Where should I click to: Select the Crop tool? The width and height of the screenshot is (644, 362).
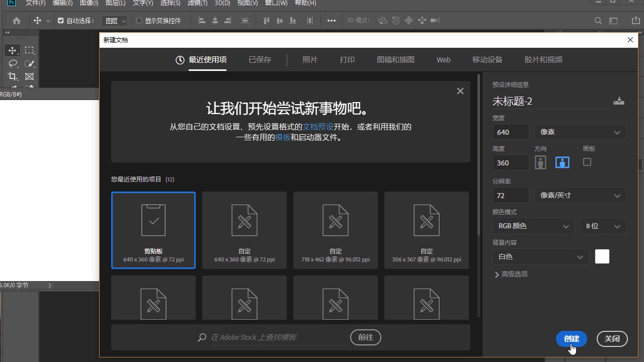[12, 76]
